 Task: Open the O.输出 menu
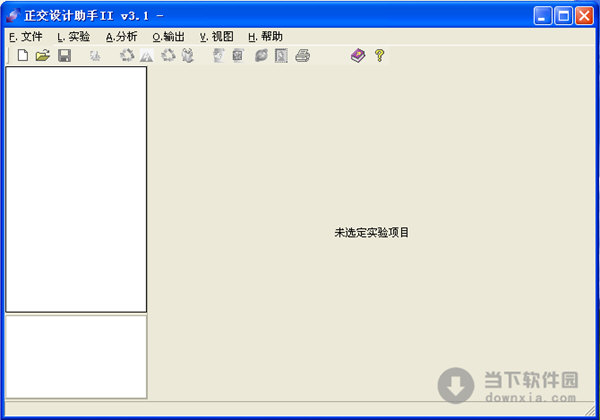[168, 37]
